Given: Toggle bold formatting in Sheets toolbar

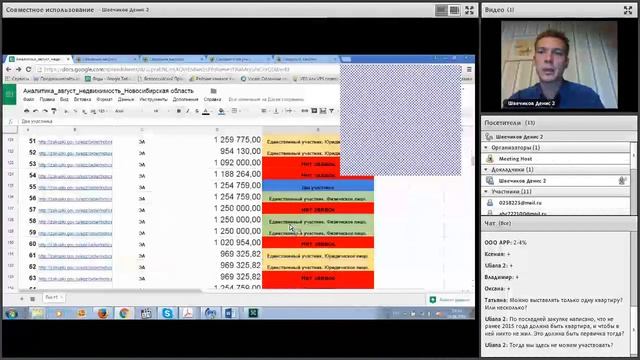Looking at the screenshot, I should pyautogui.click(x=179, y=111).
